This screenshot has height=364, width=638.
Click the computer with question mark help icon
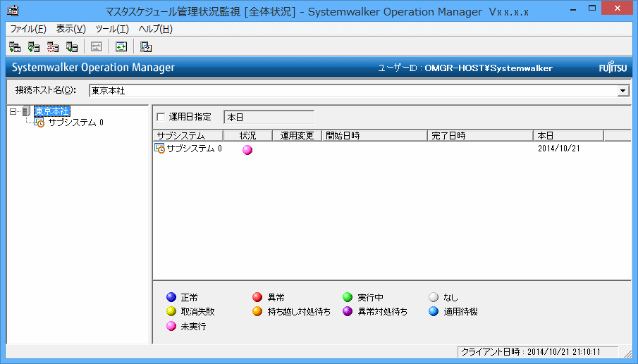tap(146, 46)
